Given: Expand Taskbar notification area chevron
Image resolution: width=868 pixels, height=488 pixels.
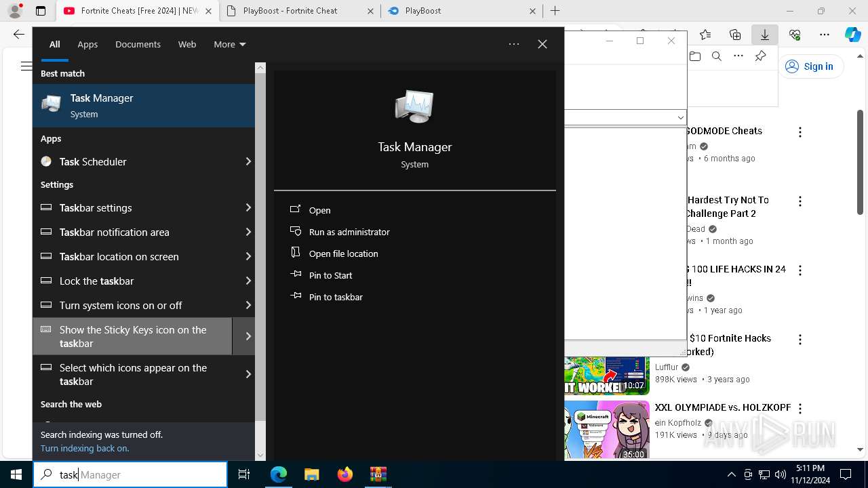Looking at the screenshot, I should click(248, 232).
